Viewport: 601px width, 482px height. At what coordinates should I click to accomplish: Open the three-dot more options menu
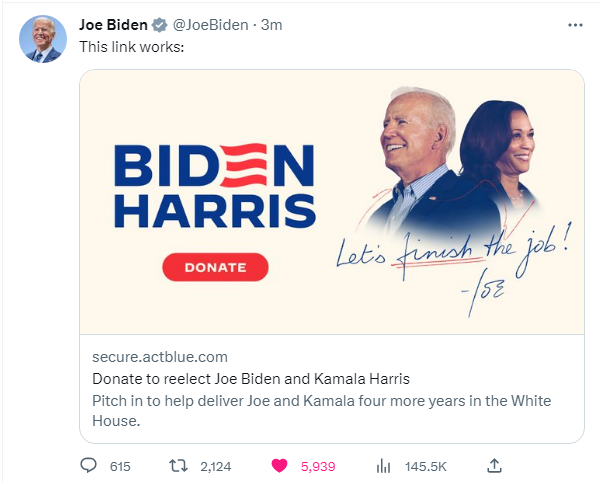coord(575,25)
